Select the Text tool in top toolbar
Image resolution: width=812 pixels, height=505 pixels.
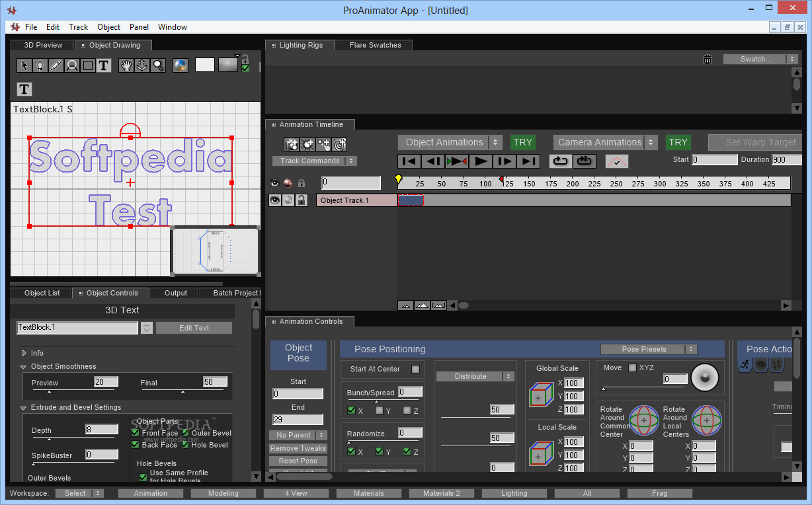click(104, 65)
